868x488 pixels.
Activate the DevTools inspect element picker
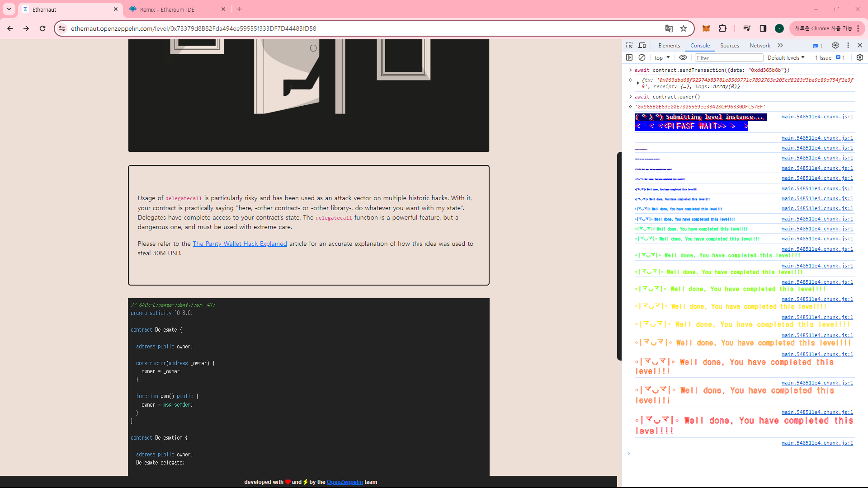(x=629, y=45)
